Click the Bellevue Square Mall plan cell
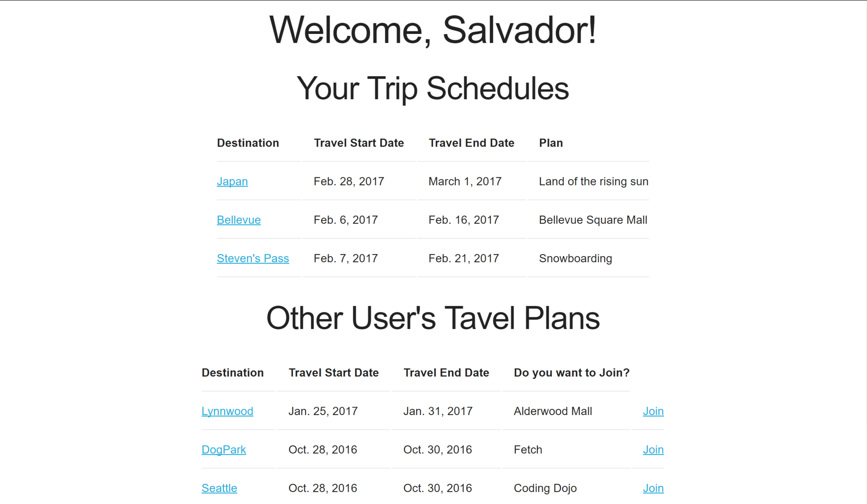The height and width of the screenshot is (504, 867). (x=593, y=220)
